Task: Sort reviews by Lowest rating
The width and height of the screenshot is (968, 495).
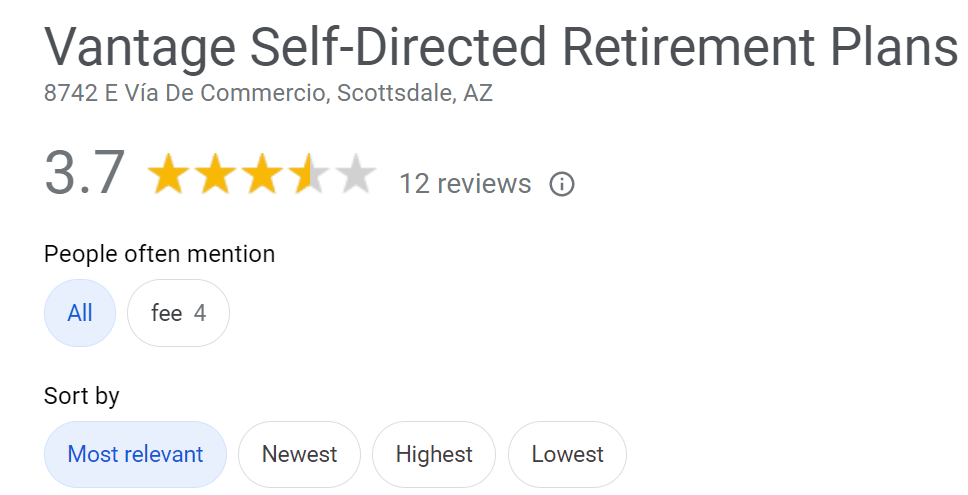Action: coord(567,454)
